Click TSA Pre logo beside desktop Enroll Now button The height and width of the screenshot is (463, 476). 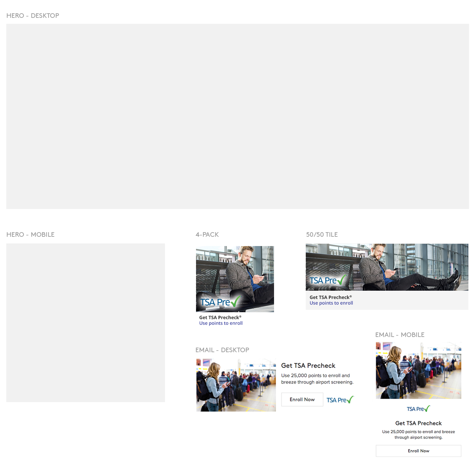(x=340, y=400)
